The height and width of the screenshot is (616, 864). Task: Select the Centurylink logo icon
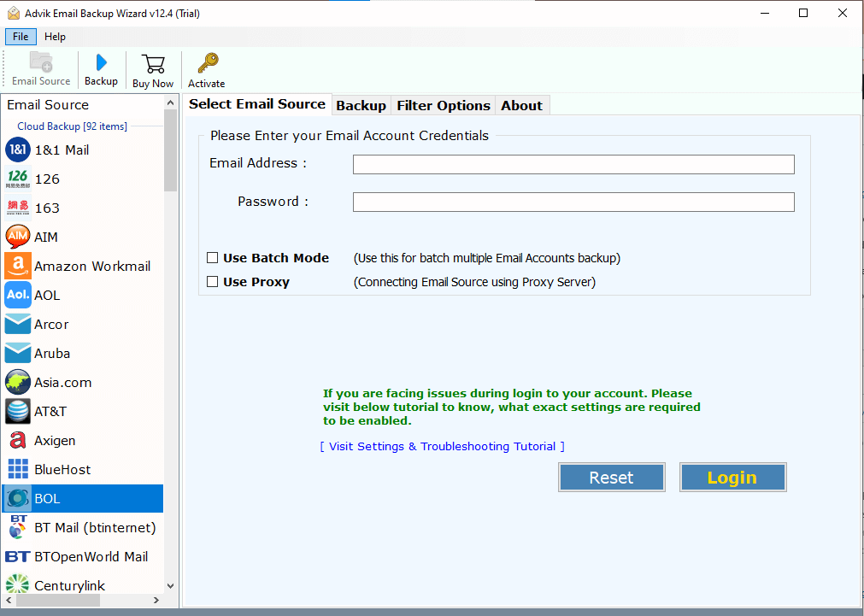point(18,584)
